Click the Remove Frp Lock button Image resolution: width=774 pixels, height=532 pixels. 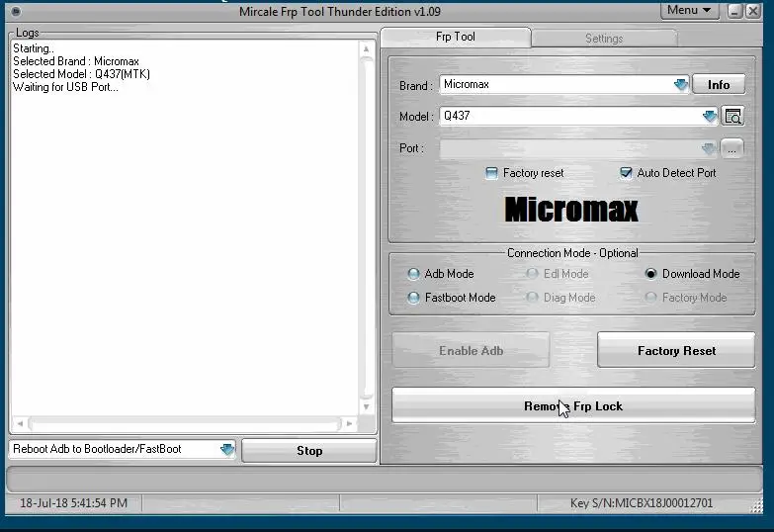(573, 405)
